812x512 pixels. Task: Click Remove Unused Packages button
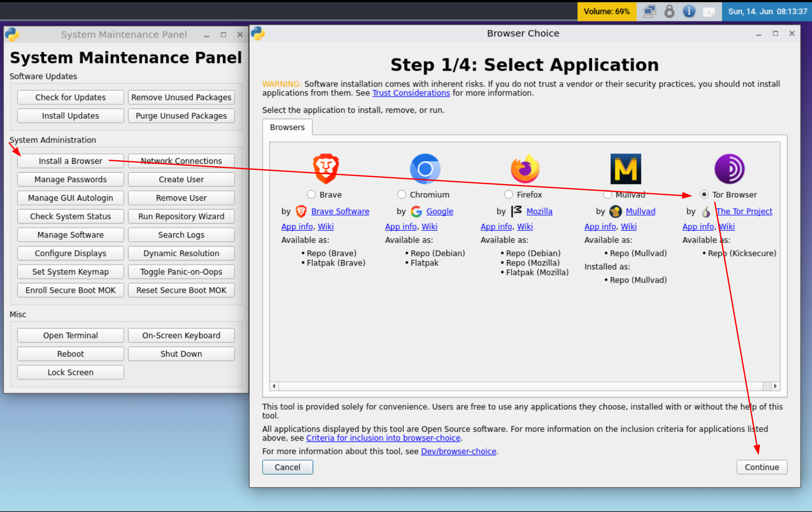tap(181, 97)
